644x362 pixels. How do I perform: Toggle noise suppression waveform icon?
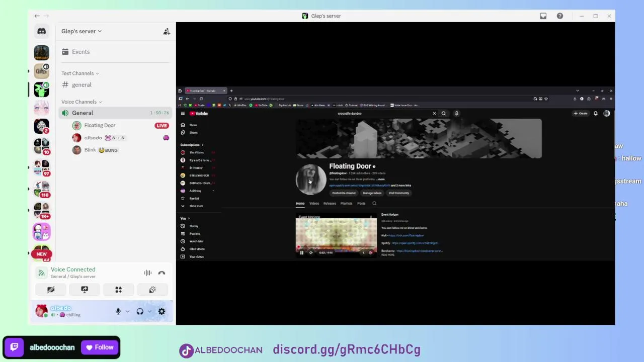click(148, 273)
